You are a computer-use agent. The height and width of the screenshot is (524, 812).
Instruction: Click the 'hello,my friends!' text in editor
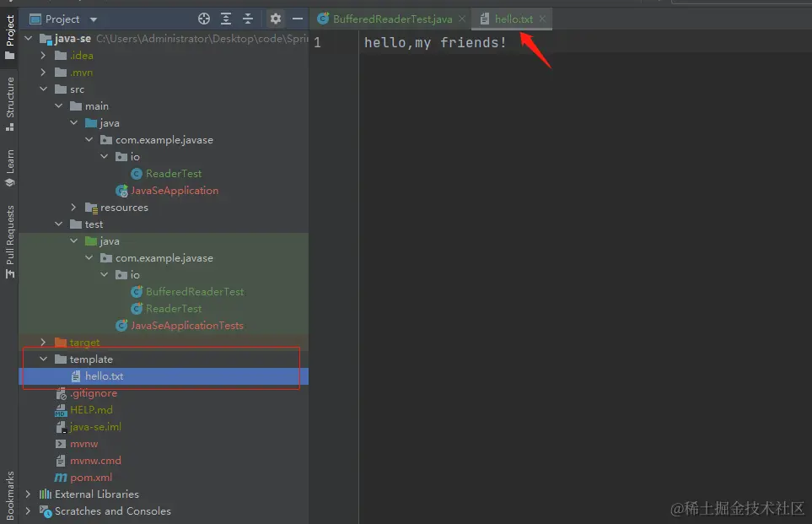coord(435,42)
